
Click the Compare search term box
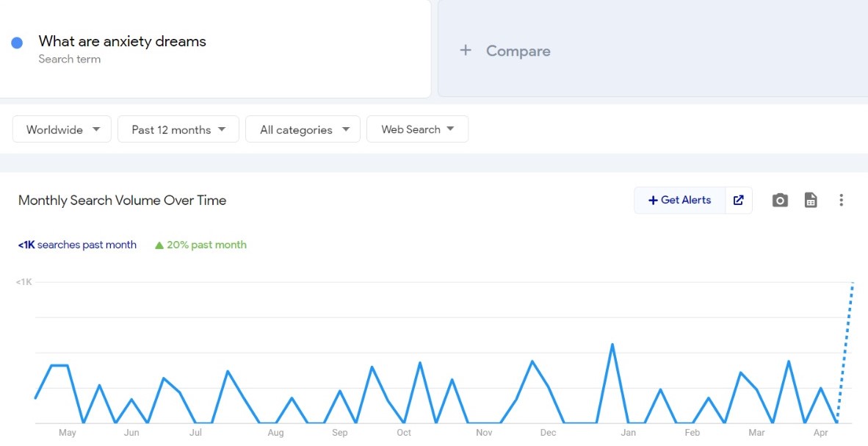coord(653,48)
